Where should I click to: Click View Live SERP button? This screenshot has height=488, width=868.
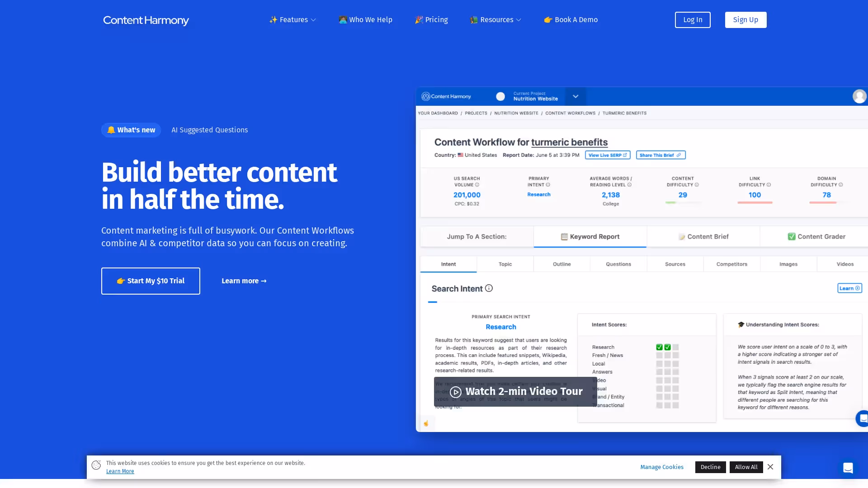tap(608, 155)
